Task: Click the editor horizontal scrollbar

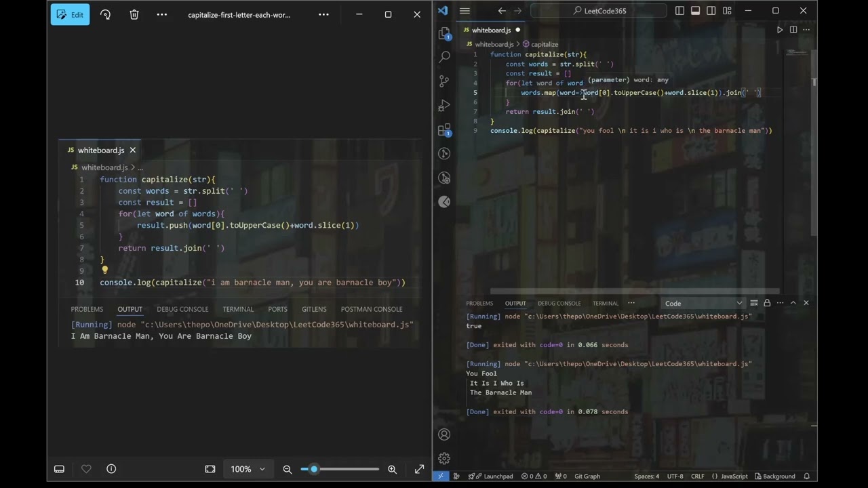Action: (635, 291)
